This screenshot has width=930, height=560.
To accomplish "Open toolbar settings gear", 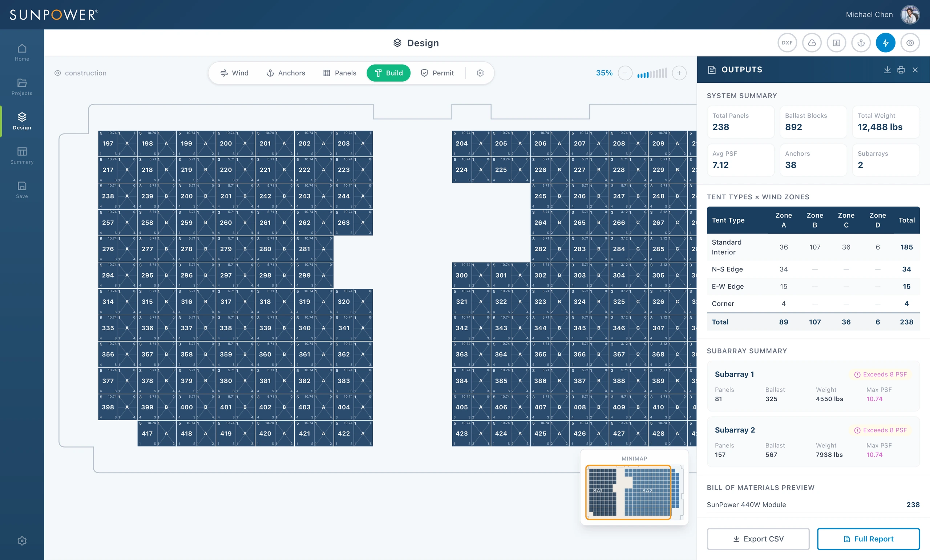I will click(x=480, y=73).
